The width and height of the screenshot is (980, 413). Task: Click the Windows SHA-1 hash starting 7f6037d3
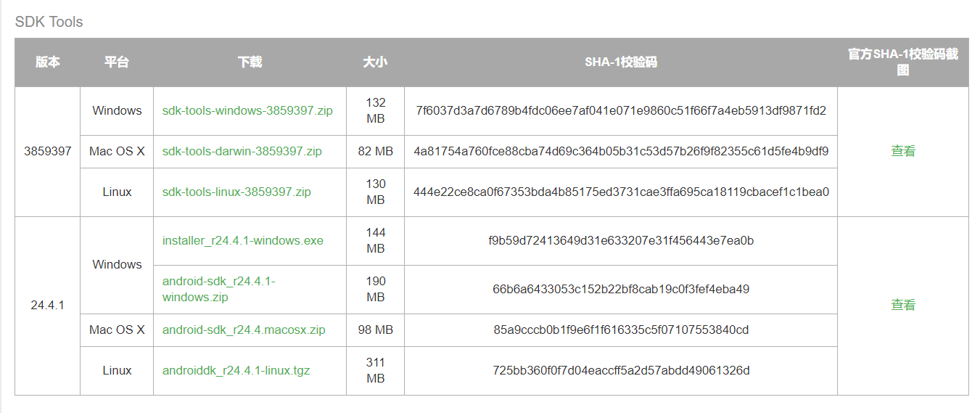click(621, 111)
